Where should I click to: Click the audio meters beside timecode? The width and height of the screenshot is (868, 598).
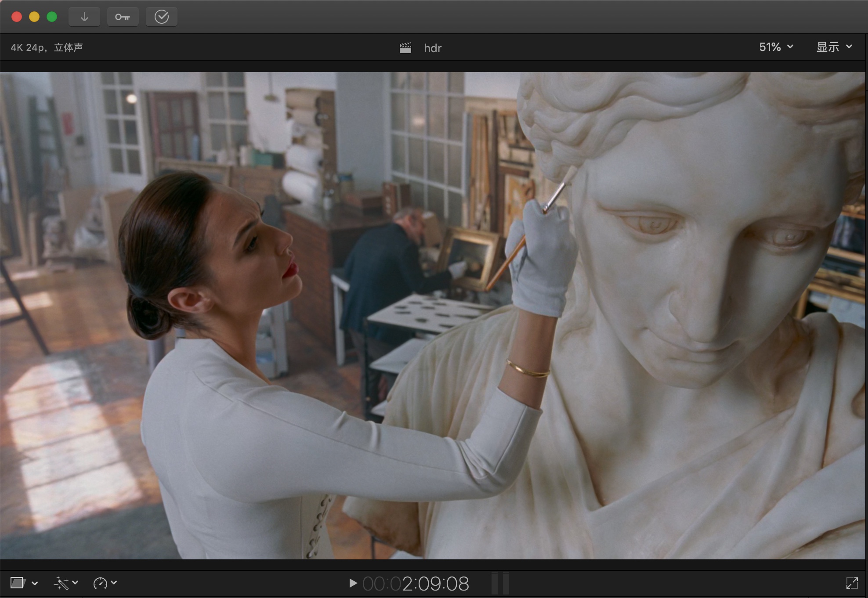click(500, 583)
